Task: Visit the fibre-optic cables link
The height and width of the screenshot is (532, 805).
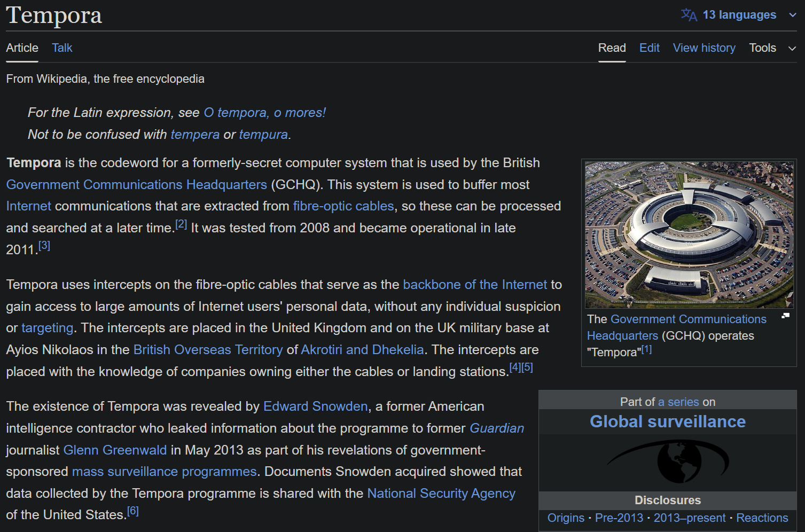Action: 343,206
